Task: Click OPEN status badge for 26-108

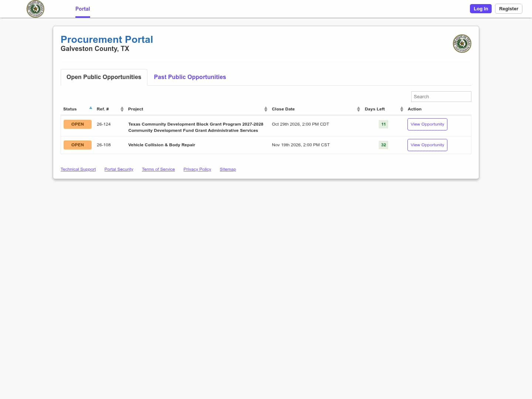Action: point(78,145)
